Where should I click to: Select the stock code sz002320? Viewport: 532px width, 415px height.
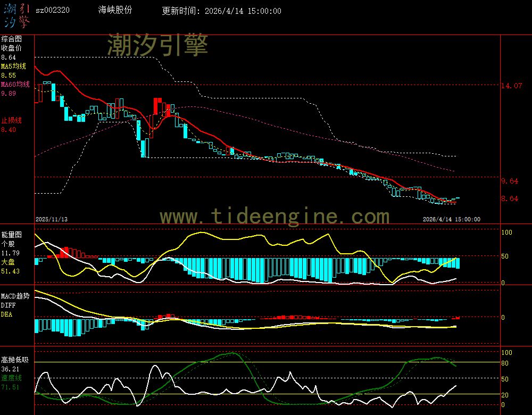[x=52, y=11]
